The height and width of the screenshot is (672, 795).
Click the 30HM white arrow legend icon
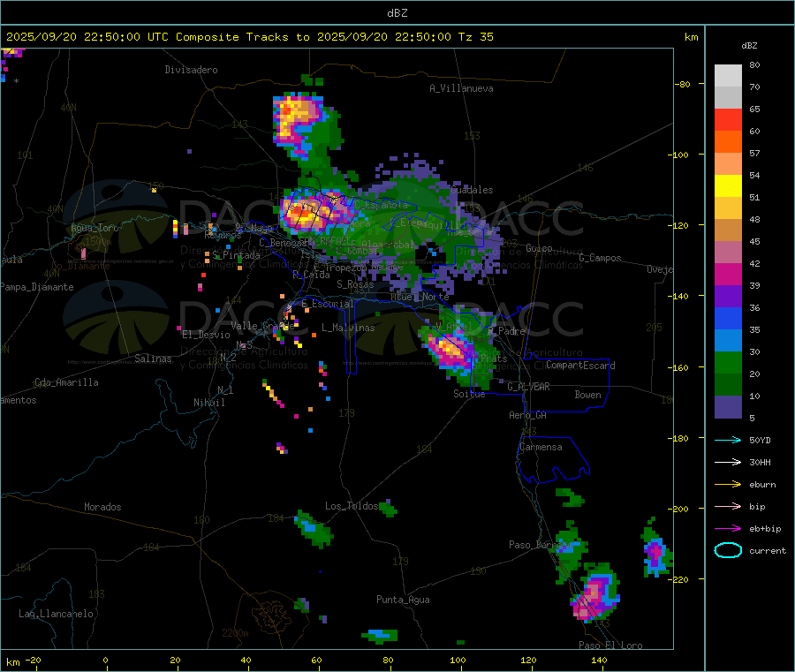pos(728,462)
